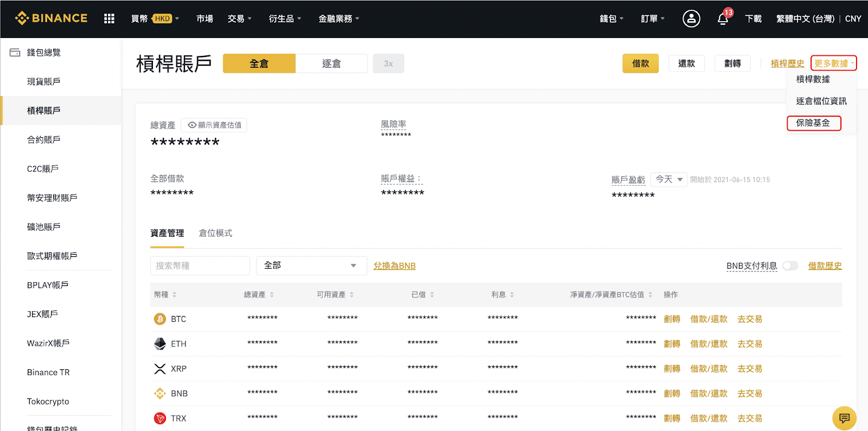The image size is (868, 431).
Task: Open the user profile icon
Action: (x=691, y=18)
